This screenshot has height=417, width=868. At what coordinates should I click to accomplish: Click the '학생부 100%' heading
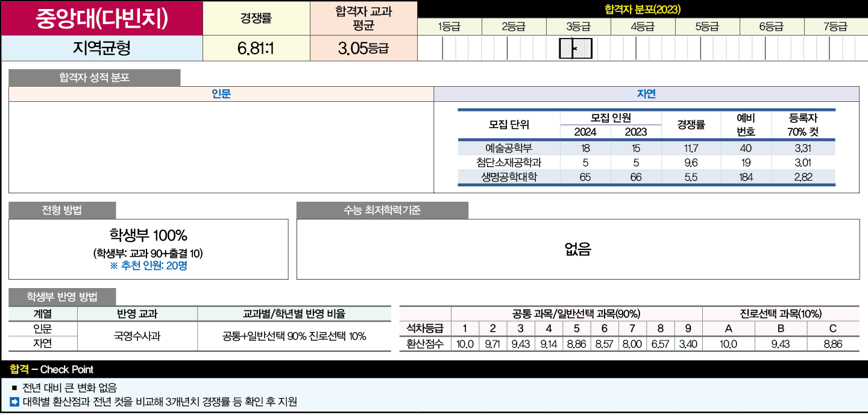click(148, 235)
